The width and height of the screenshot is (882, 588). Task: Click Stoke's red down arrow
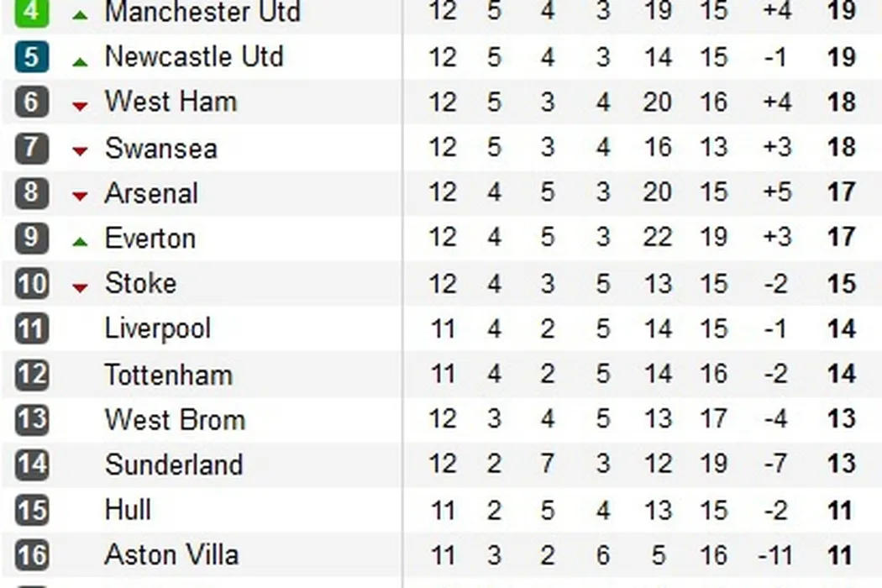click(80, 287)
